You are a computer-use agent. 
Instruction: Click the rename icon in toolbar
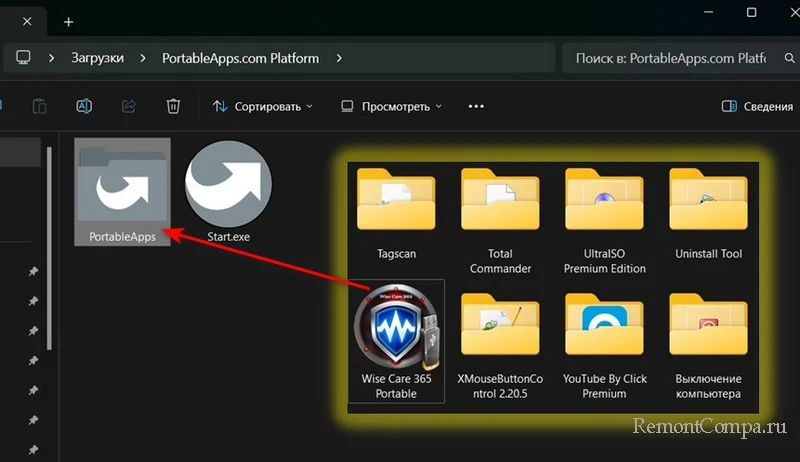85,106
